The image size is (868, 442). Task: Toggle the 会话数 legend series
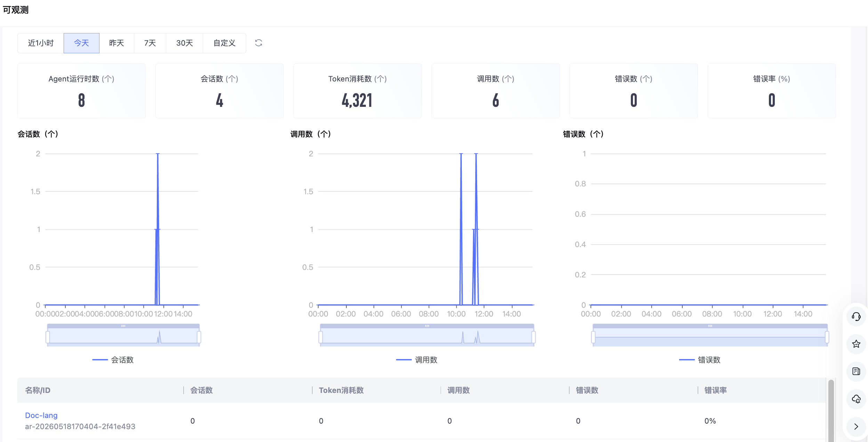(x=113, y=360)
